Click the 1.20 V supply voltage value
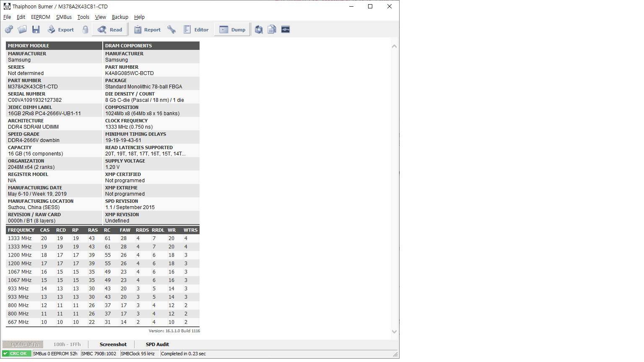The width and height of the screenshot is (644, 362). click(x=112, y=167)
